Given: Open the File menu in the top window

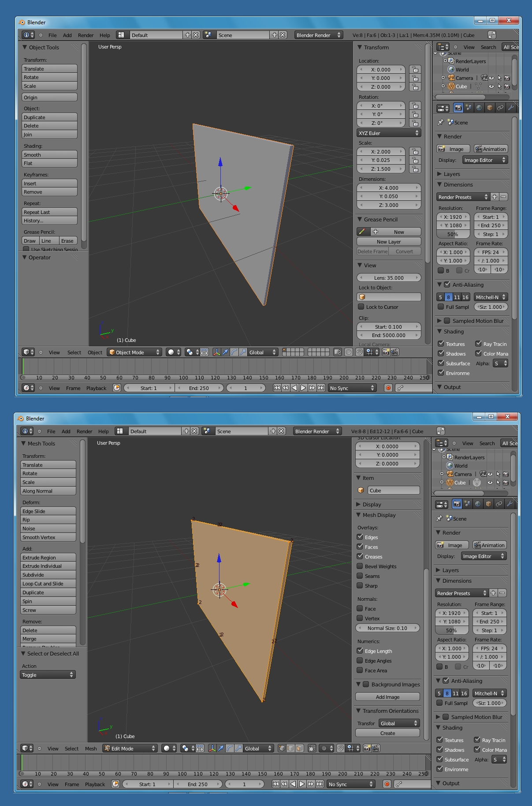Looking at the screenshot, I should (52, 35).
